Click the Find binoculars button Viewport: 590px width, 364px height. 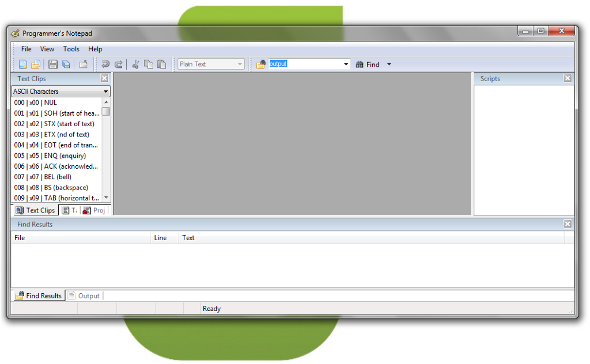[x=368, y=65]
